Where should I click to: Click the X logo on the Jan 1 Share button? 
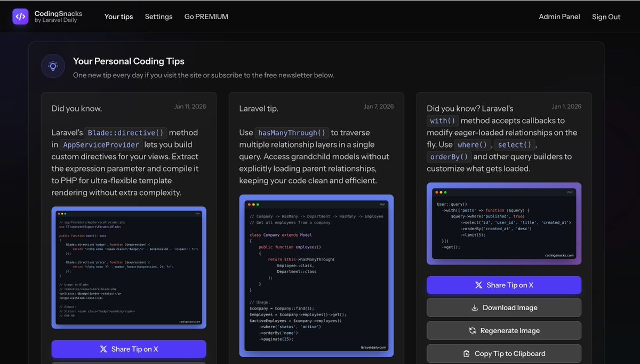pyautogui.click(x=479, y=285)
